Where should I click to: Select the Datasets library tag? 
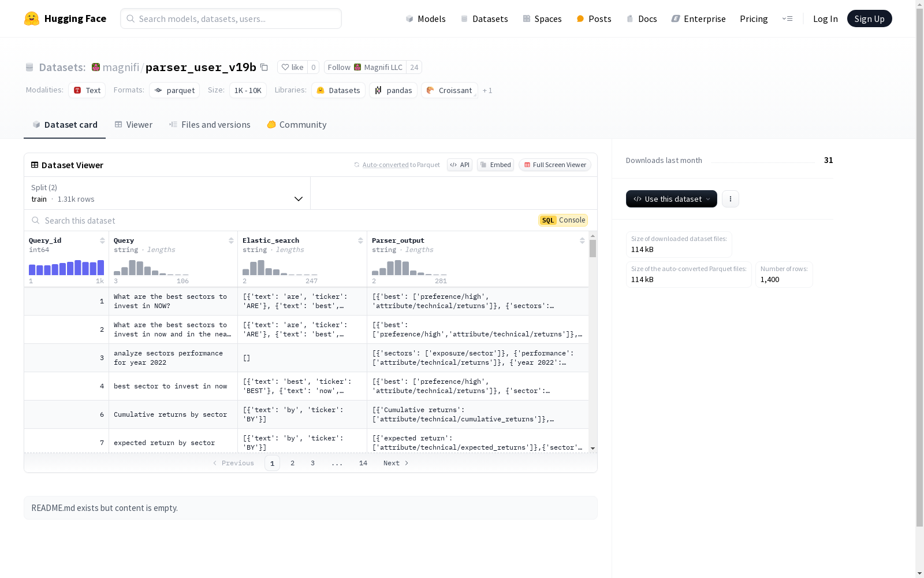(x=338, y=90)
